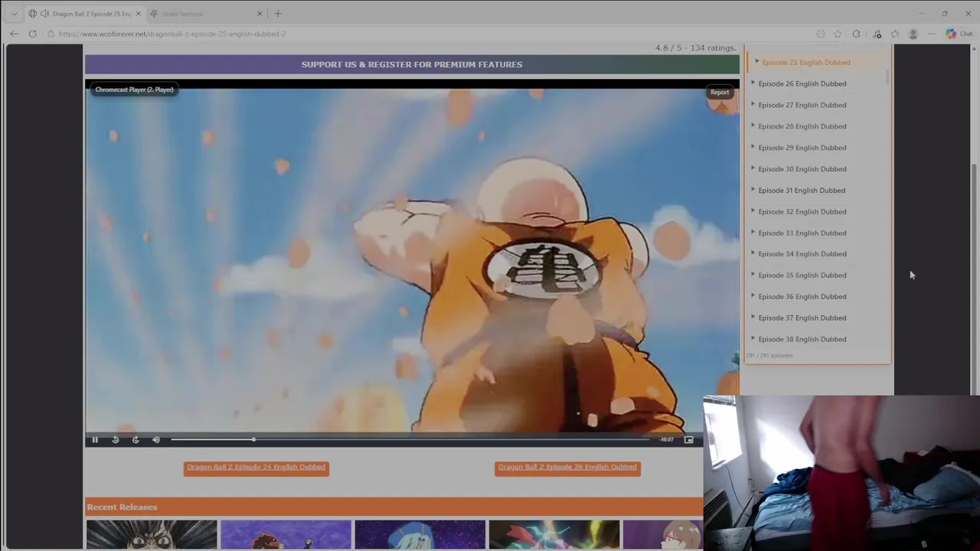Open Episode 29 English Dubbed

pos(802,148)
